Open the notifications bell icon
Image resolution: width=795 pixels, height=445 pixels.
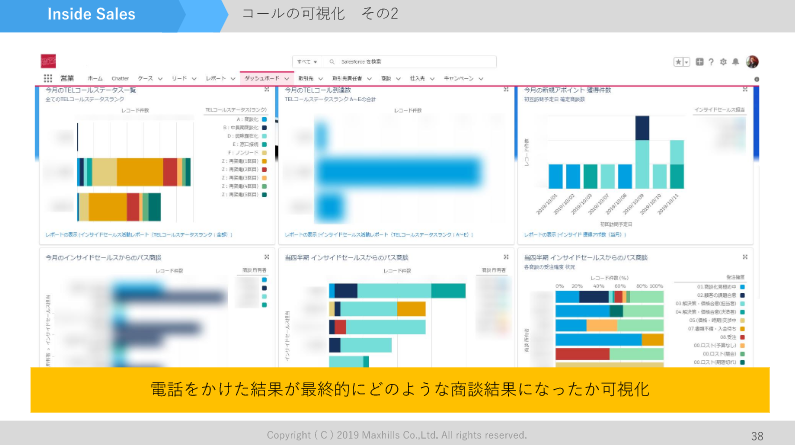coord(736,61)
